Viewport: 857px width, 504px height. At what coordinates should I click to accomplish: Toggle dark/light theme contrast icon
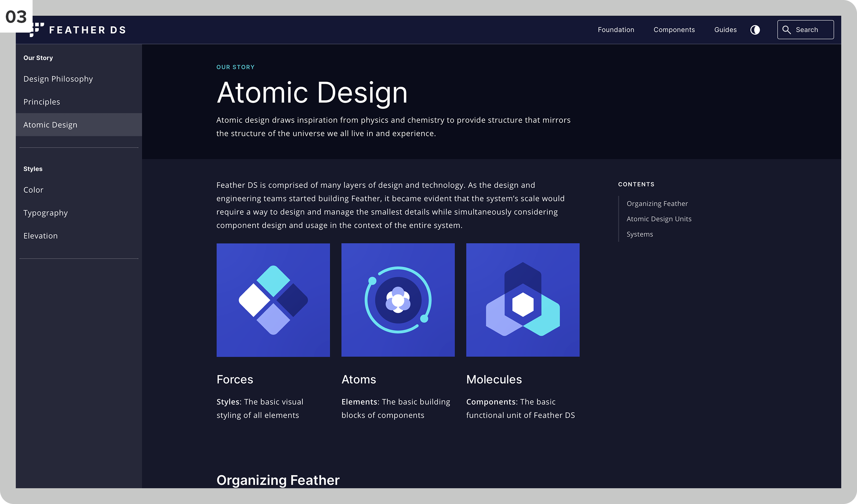pos(755,30)
